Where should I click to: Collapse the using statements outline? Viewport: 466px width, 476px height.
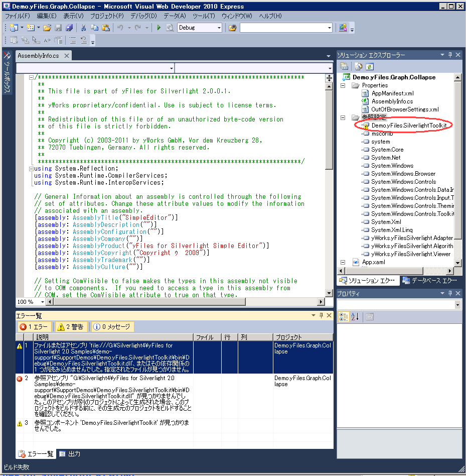tap(31, 169)
